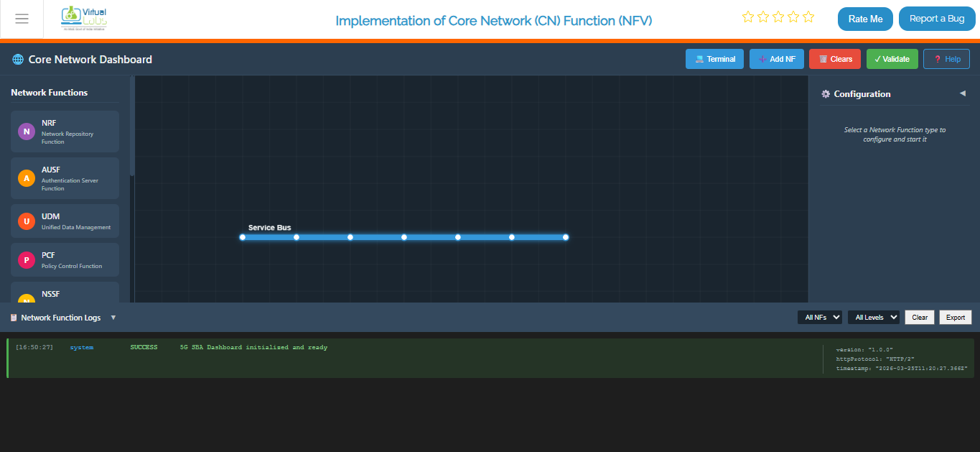Open the Terminal button
This screenshot has height=452, width=980.
(x=714, y=59)
